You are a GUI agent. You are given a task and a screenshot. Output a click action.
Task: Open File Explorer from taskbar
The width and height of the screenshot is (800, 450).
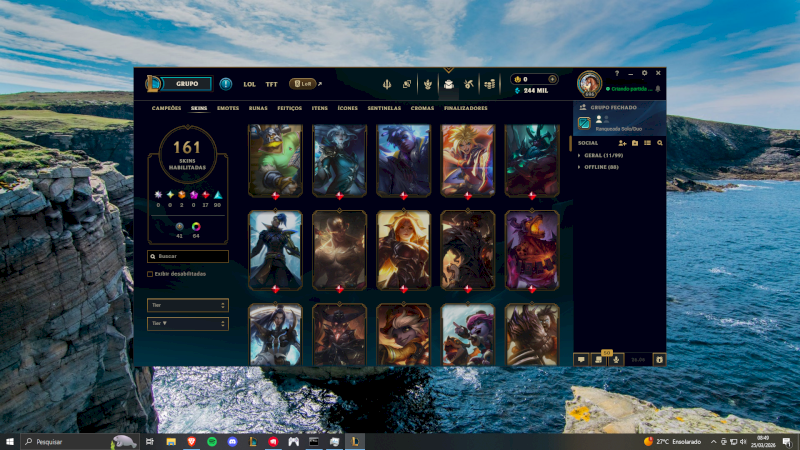[171, 441]
